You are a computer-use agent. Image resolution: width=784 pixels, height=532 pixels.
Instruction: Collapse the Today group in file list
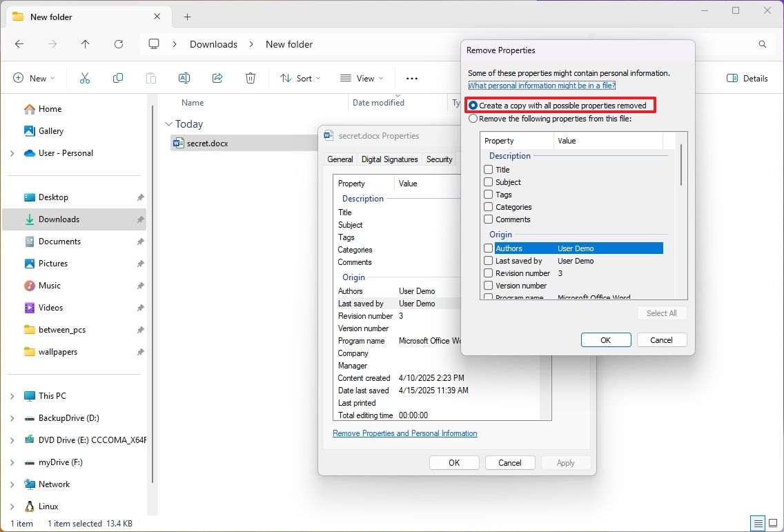169,124
